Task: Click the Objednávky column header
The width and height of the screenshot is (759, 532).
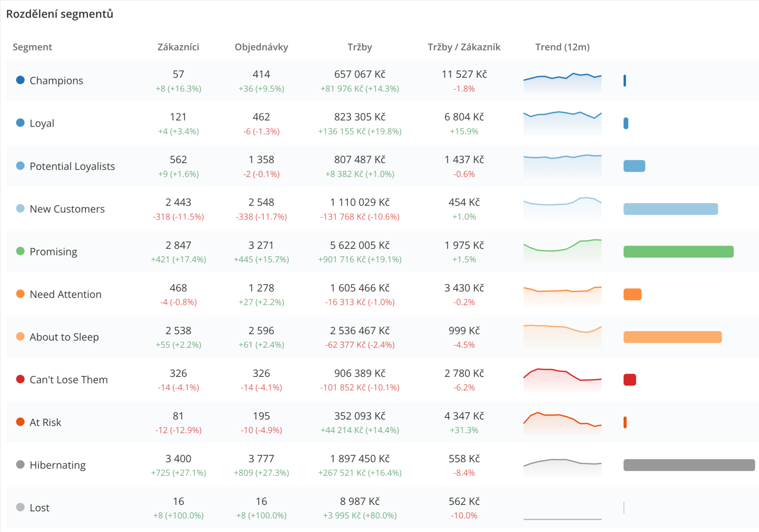Action: pos(261,47)
